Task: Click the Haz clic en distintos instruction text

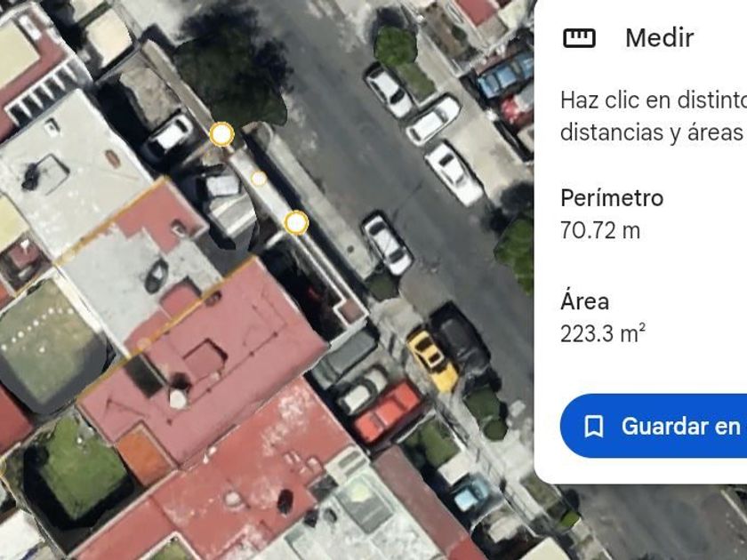Action: click(x=654, y=100)
